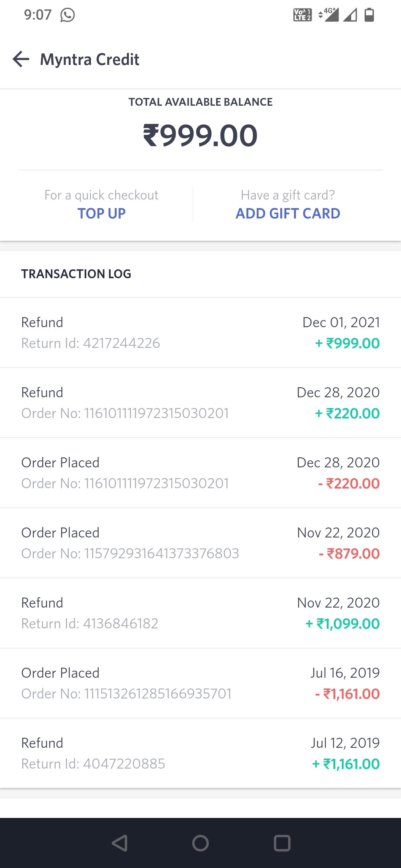Tap the VoLTE status icon

(303, 15)
